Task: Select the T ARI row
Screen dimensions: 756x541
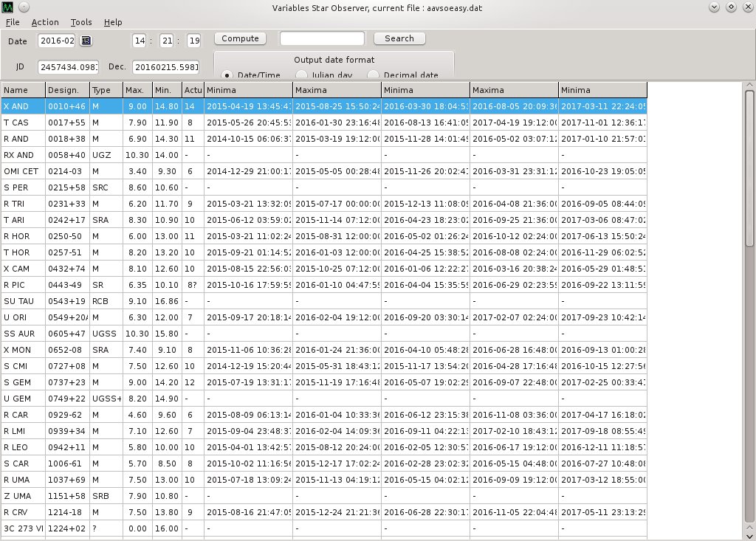Action: (x=324, y=220)
